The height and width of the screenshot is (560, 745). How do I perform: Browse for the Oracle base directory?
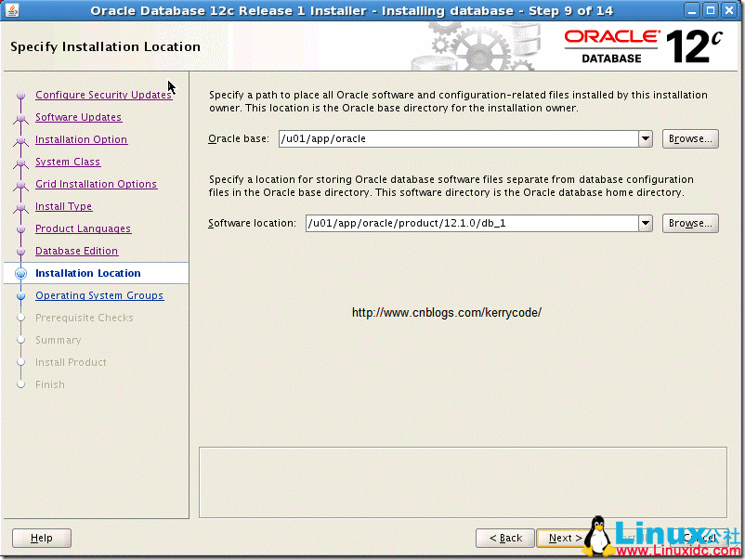point(690,138)
